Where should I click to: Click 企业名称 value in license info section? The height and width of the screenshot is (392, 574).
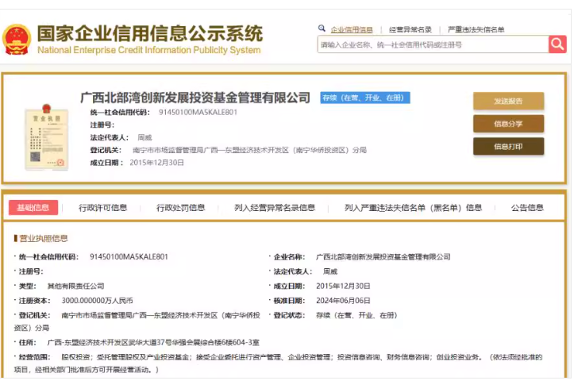383,257
